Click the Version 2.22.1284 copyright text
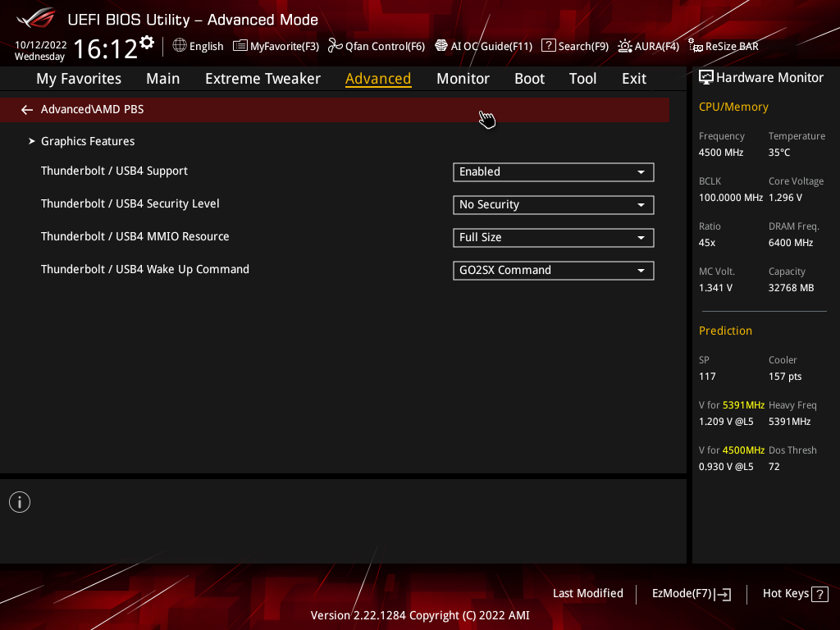Image resolution: width=840 pixels, height=630 pixels. tap(420, 615)
